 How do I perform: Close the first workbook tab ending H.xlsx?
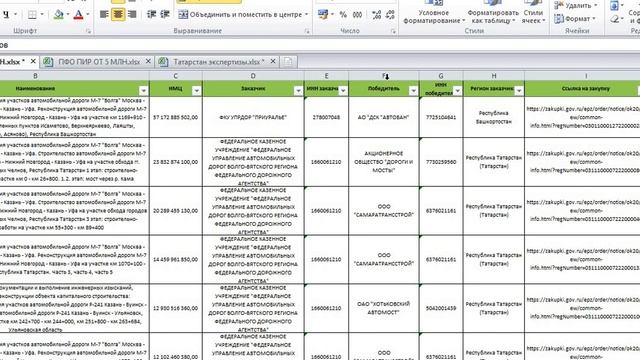pyautogui.click(x=33, y=61)
